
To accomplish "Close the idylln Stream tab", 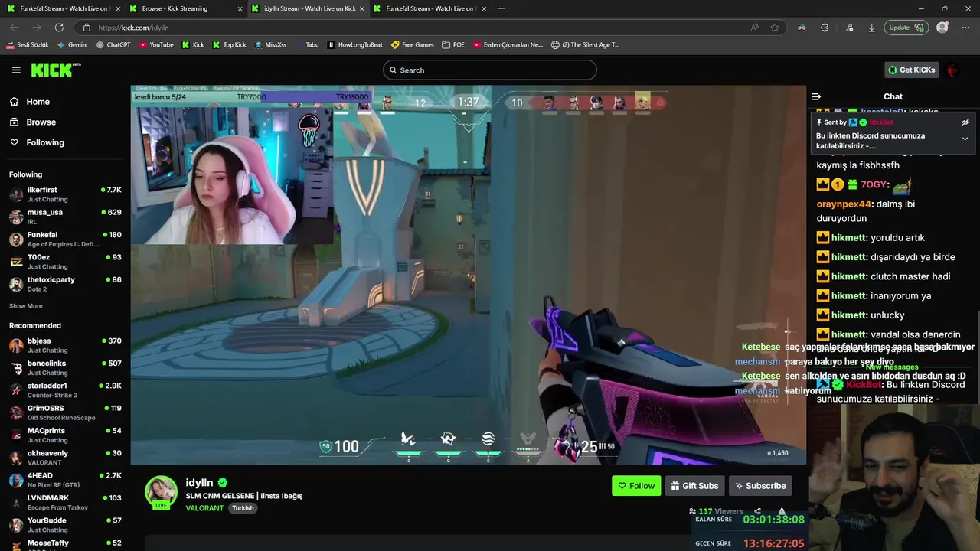I will tap(362, 8).
